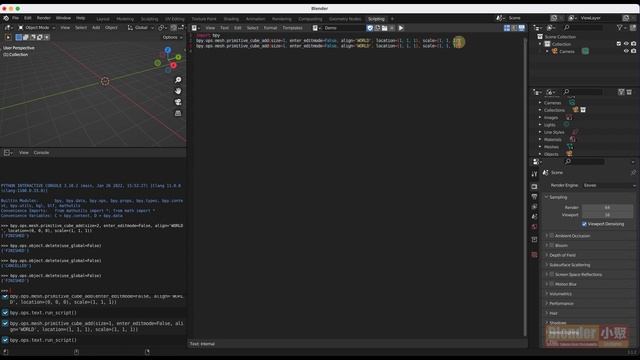This screenshot has width=640, height=360.
Task: Open the Output properties tab icon
Action: tap(534, 197)
